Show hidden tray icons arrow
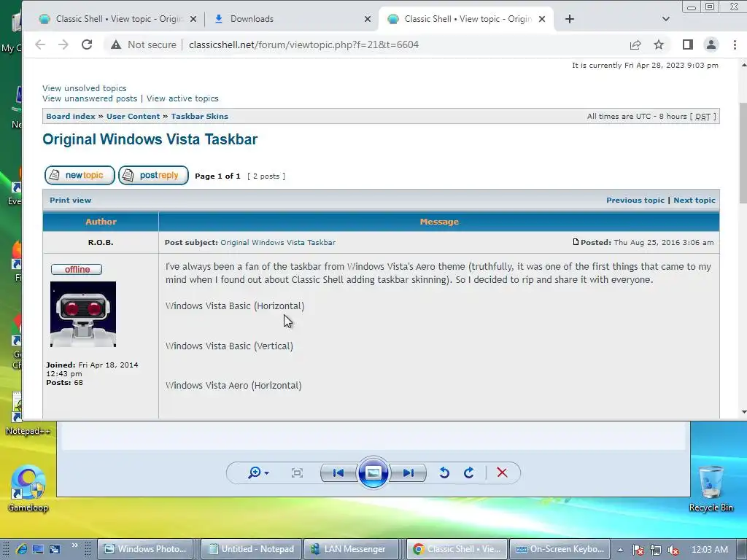The width and height of the screenshot is (747, 560). click(620, 550)
